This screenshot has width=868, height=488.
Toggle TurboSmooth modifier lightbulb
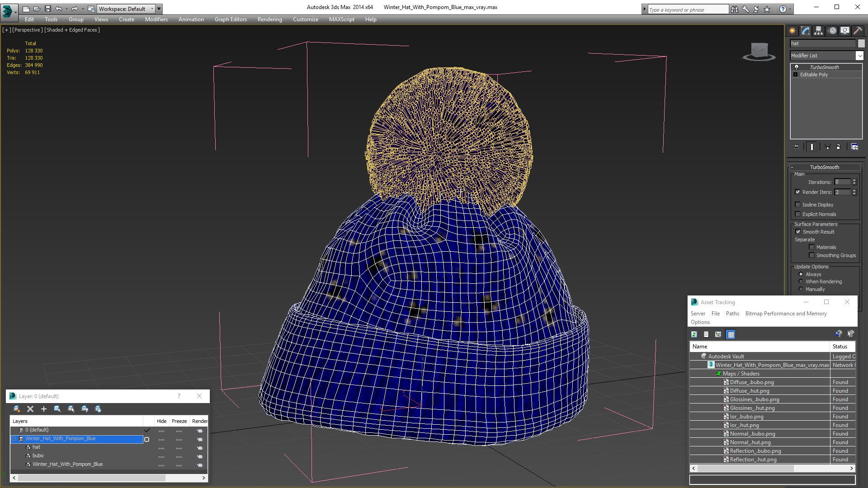click(x=797, y=67)
